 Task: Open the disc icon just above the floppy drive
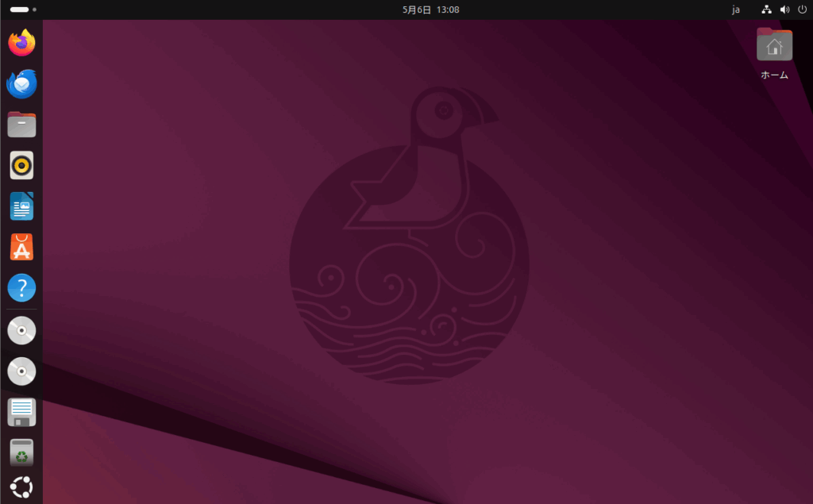[x=21, y=371]
